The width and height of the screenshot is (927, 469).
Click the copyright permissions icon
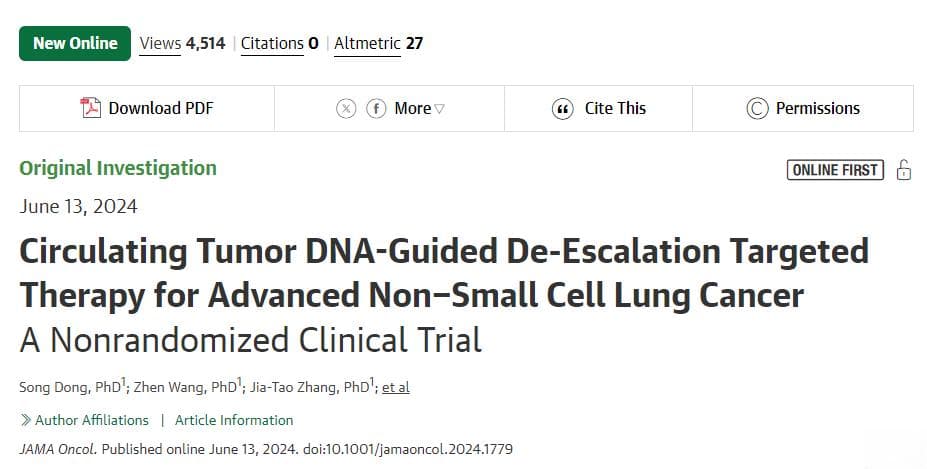click(757, 109)
